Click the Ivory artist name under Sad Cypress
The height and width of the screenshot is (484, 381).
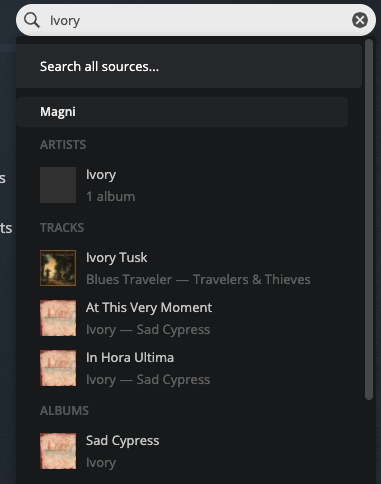pos(101,463)
